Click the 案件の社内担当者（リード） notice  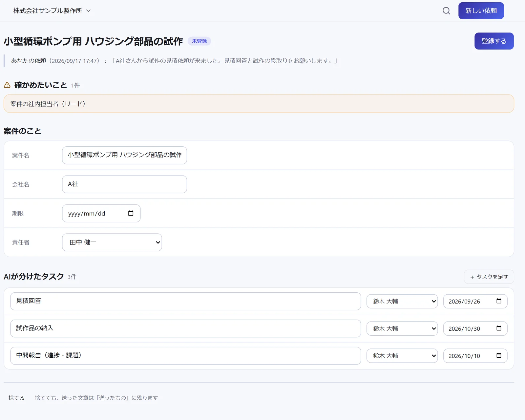(x=259, y=104)
